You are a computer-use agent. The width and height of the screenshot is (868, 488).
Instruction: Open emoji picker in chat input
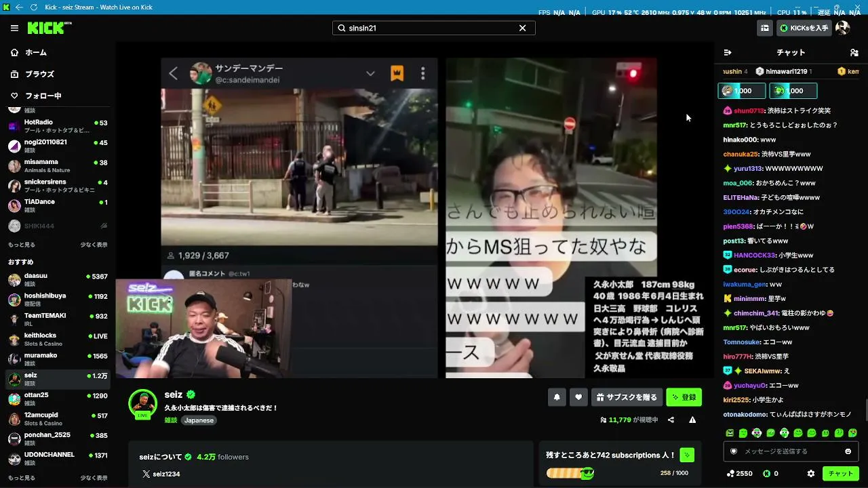point(848,451)
